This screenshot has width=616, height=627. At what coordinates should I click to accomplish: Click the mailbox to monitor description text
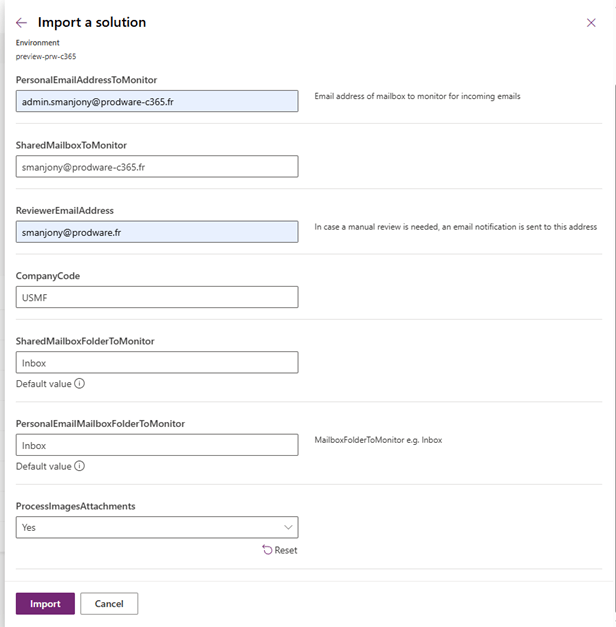417,97
